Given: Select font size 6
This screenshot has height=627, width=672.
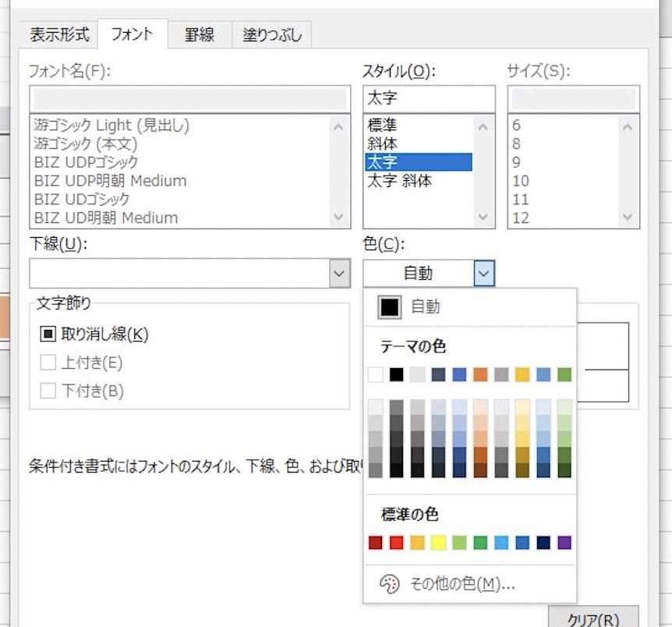Looking at the screenshot, I should 516,126.
